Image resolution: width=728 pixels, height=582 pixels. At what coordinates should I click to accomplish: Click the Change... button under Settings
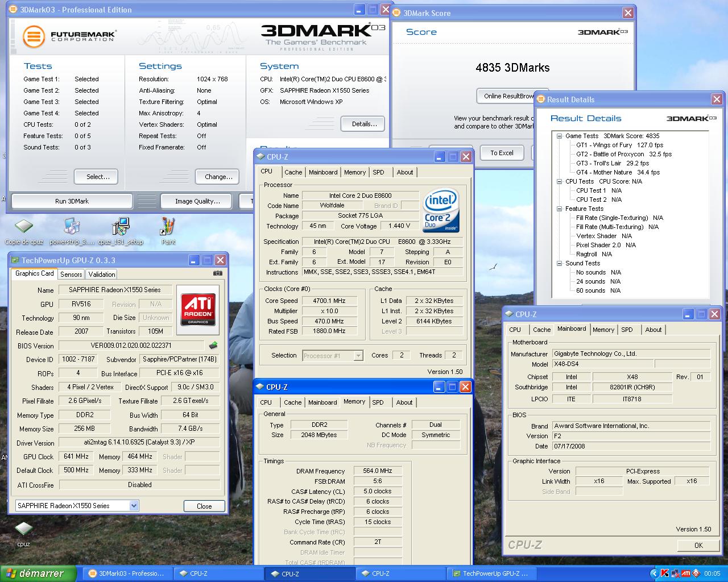click(218, 177)
